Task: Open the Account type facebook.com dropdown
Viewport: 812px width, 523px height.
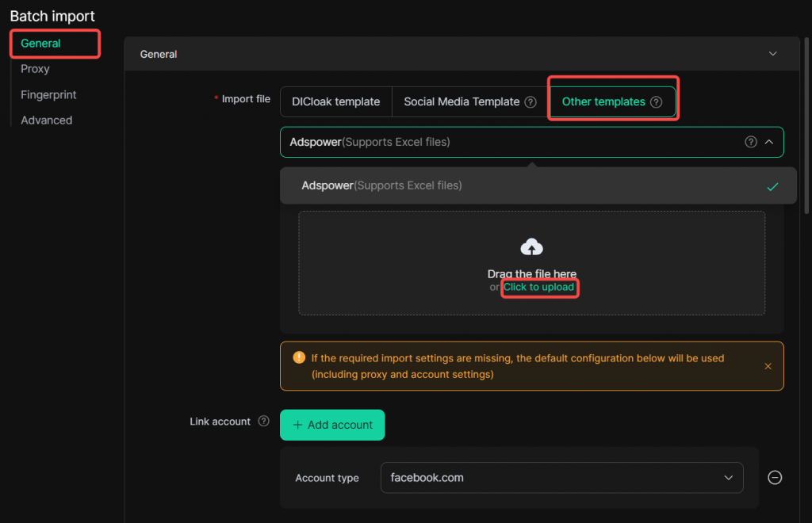Action: click(x=562, y=478)
